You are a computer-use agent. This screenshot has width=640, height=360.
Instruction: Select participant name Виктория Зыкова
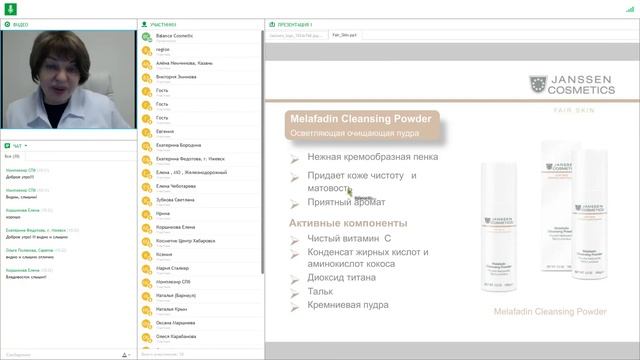[x=176, y=77]
